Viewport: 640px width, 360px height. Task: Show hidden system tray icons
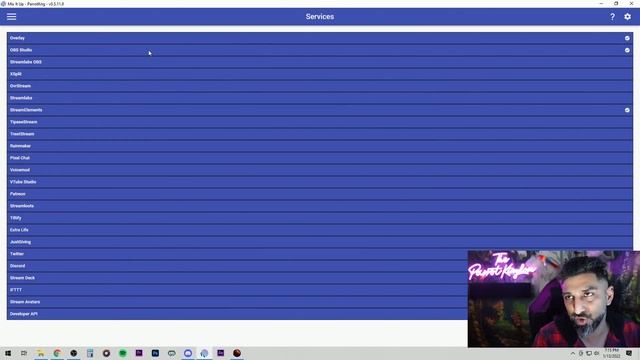[x=572, y=353]
